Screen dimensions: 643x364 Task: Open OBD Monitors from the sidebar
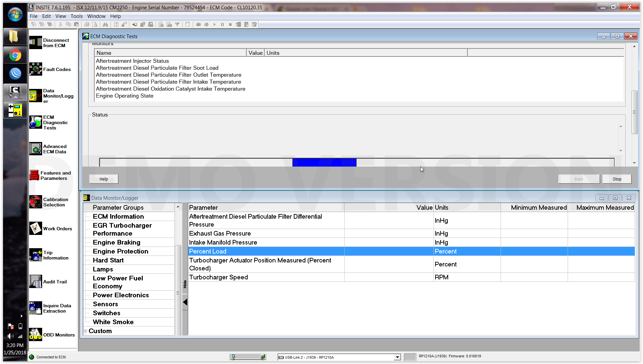pyautogui.click(x=52, y=335)
